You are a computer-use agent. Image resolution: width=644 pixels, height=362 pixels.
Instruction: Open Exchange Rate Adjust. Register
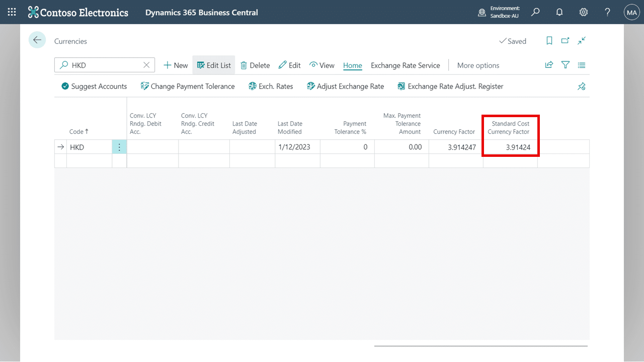tap(450, 86)
